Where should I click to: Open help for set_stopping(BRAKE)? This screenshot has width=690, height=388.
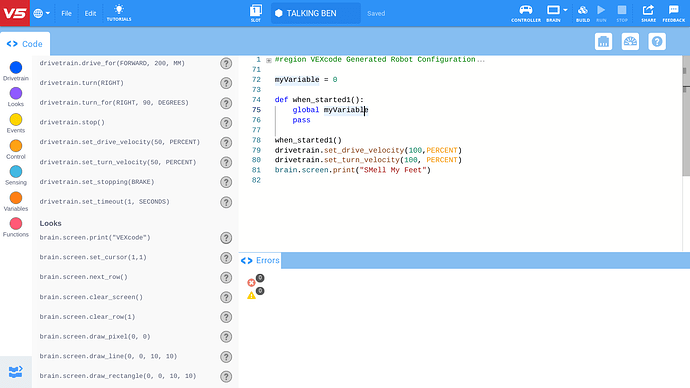[x=226, y=182]
